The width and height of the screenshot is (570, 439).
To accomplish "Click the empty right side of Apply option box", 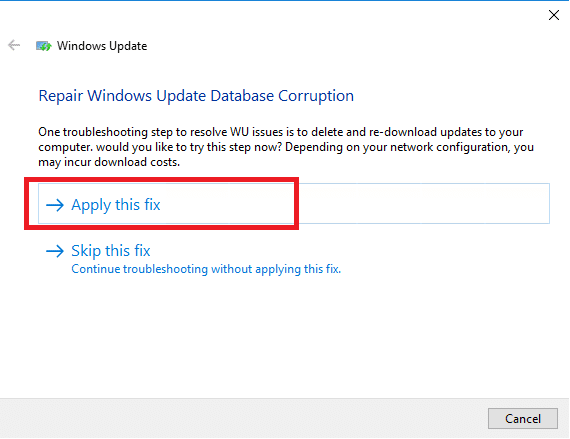I will tap(424, 204).
